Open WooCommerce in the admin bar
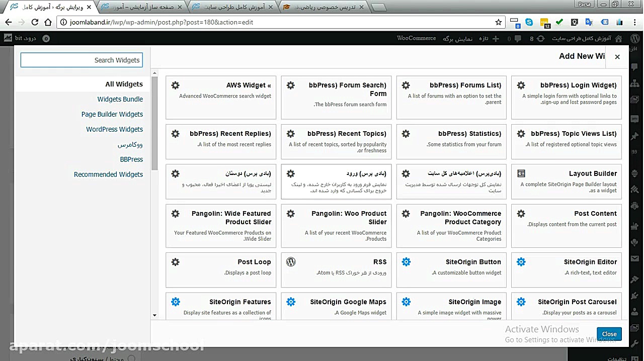 (x=416, y=38)
